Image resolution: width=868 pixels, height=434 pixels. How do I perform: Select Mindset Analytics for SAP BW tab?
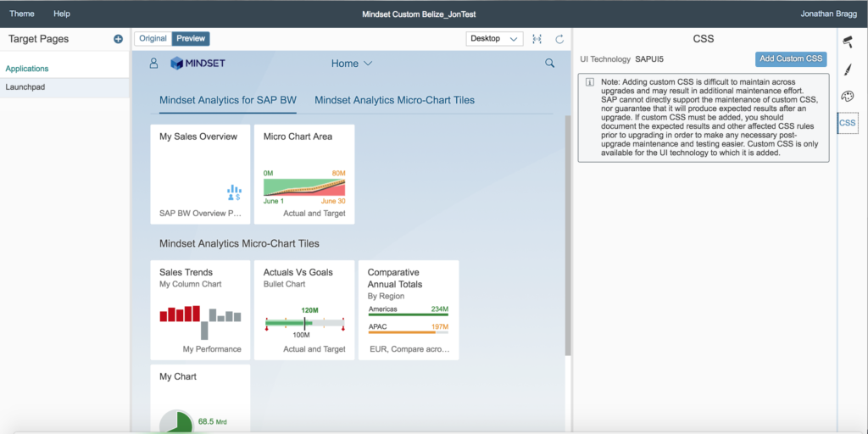tap(227, 100)
